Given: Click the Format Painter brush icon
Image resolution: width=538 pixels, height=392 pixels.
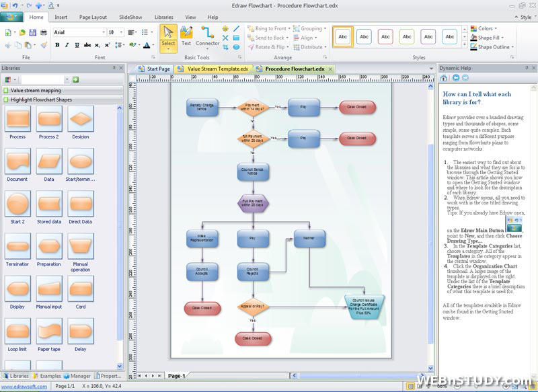Looking at the screenshot, I should (x=44, y=45).
